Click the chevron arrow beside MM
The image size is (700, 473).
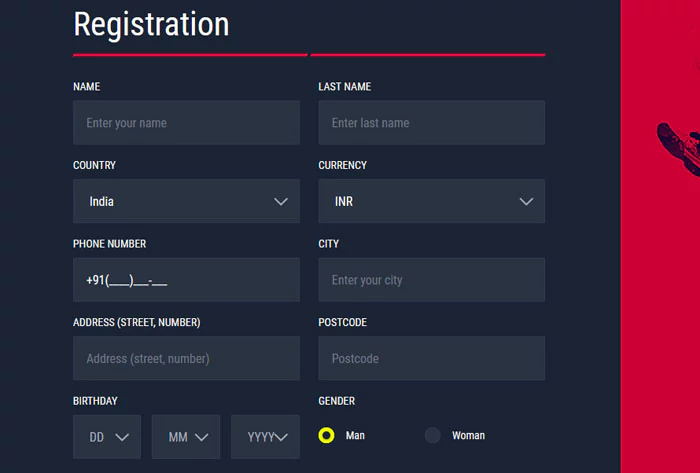click(x=201, y=437)
